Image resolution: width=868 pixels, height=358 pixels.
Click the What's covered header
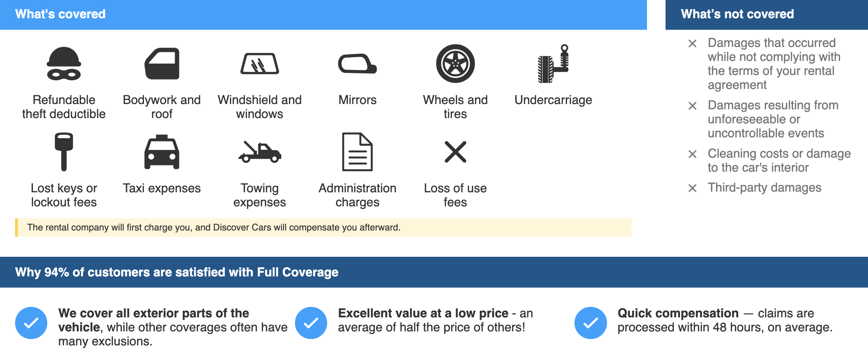(x=60, y=14)
